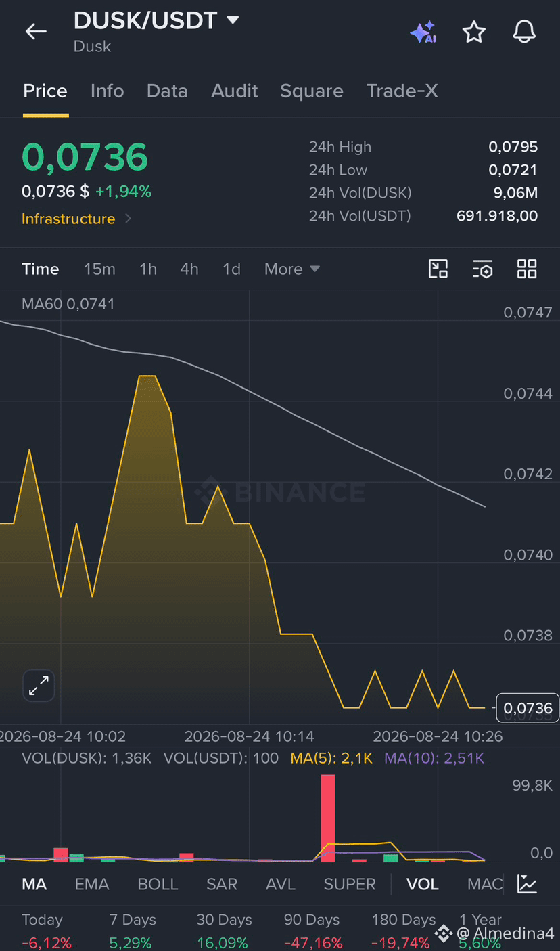560x951 pixels.
Task: Open the Trade-X tab
Action: tap(402, 91)
